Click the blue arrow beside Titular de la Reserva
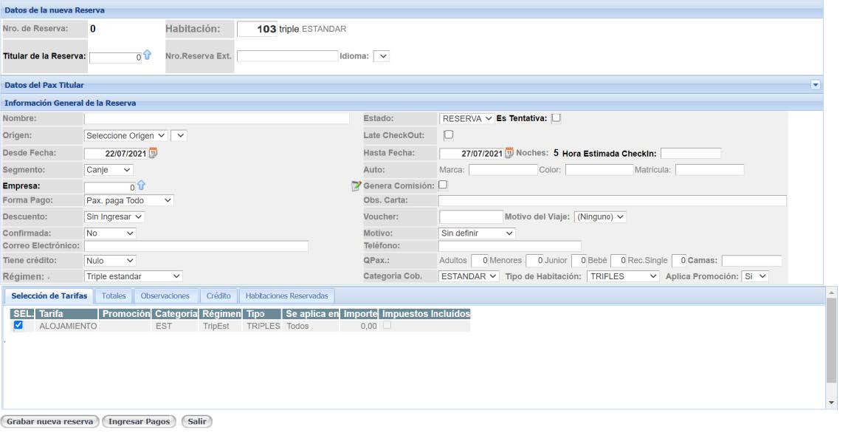The height and width of the screenshot is (444, 868). [147, 55]
